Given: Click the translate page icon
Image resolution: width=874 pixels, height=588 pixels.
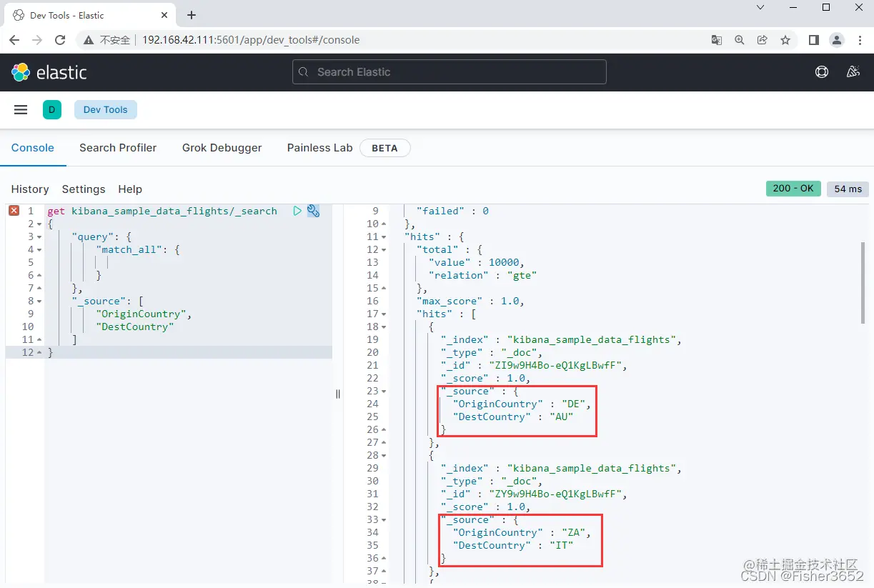Looking at the screenshot, I should [717, 40].
